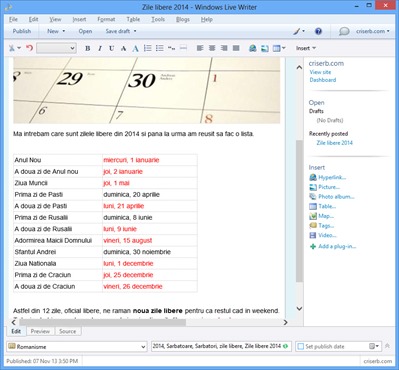Click the Picture... insert link

(x=329, y=187)
